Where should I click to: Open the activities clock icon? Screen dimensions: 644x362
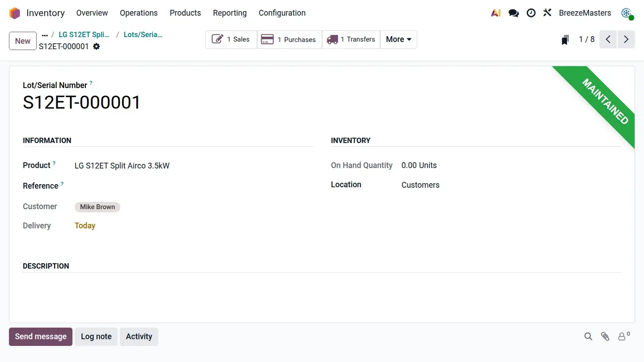(531, 13)
